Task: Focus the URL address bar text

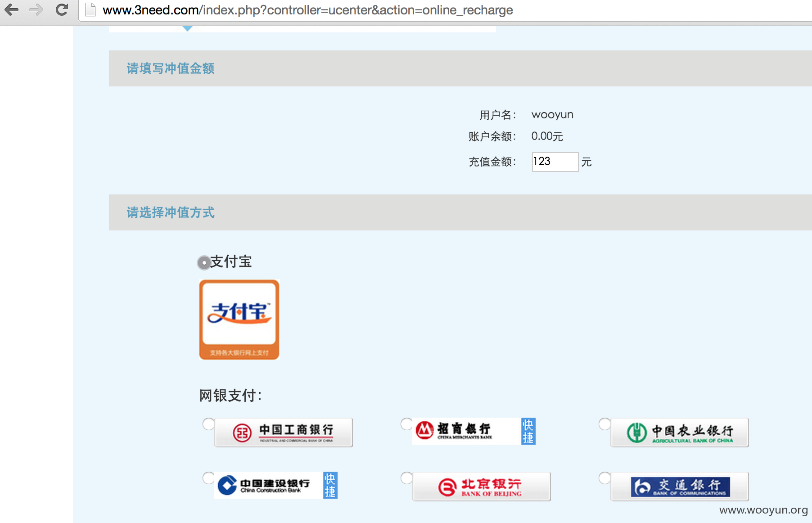Action: tap(307, 10)
